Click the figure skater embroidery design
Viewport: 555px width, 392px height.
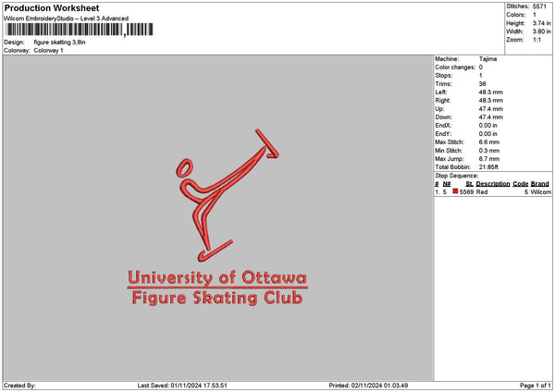[227, 195]
